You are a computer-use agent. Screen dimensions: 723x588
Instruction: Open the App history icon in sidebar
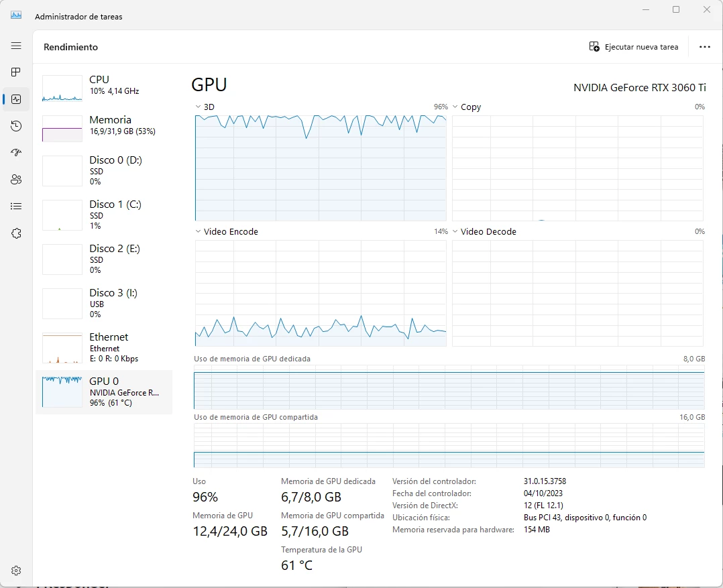(x=16, y=126)
